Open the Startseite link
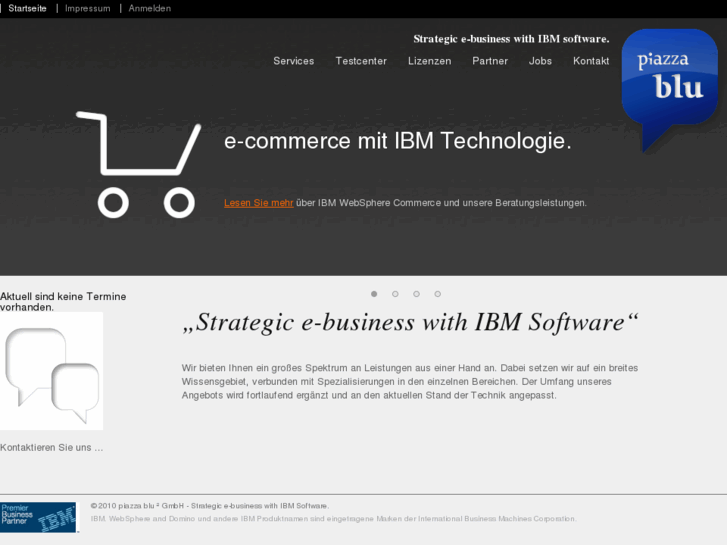Image resolution: width=727 pixels, height=545 pixels. pos(27,8)
